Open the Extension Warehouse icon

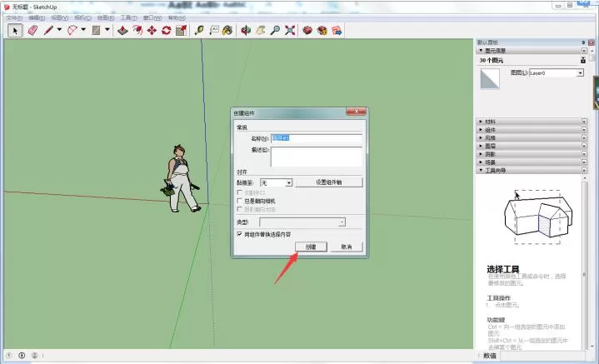click(x=322, y=31)
